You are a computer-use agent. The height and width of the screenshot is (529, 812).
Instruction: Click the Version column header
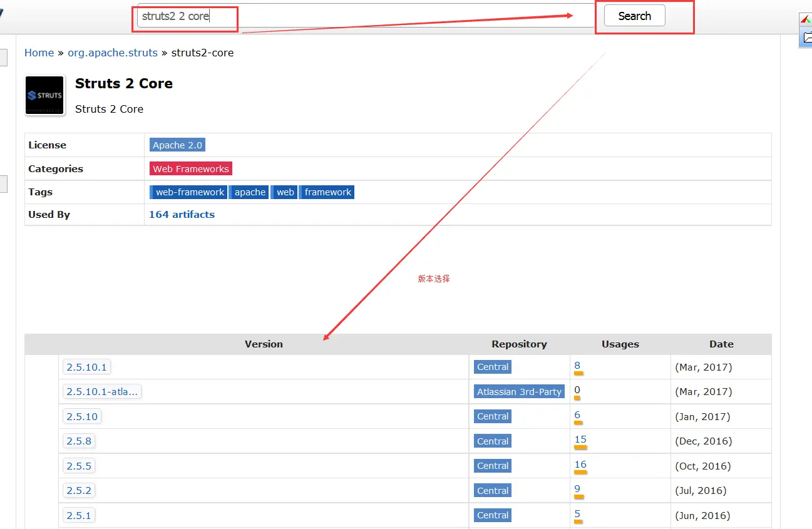point(264,344)
